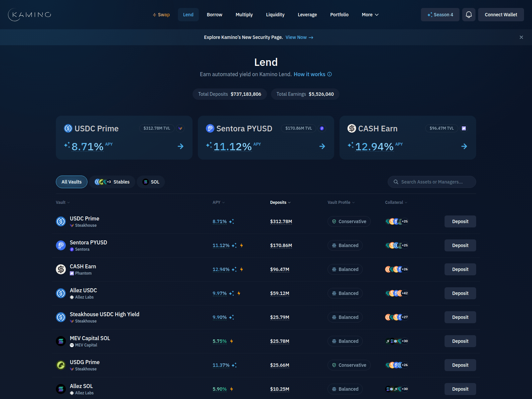Deposit into Sentora PYUSD vault
The width and height of the screenshot is (532, 399).
(x=460, y=245)
